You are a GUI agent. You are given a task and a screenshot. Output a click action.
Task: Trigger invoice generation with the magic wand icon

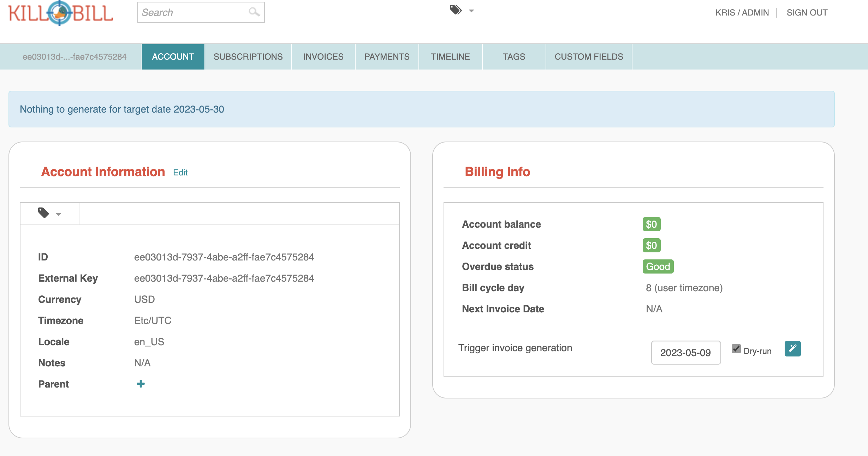pos(792,349)
